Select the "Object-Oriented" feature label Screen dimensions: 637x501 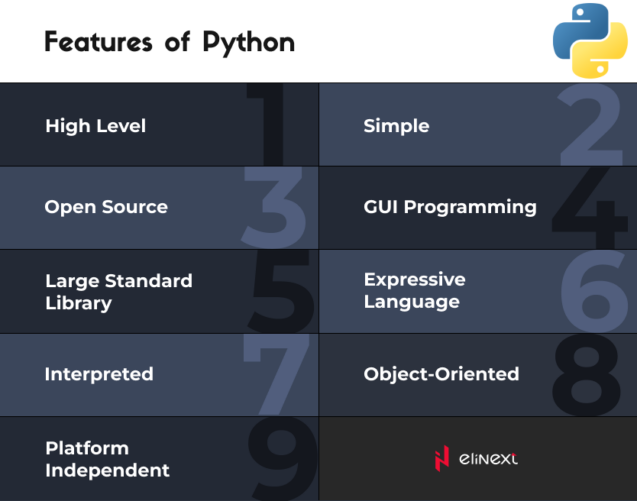click(441, 374)
